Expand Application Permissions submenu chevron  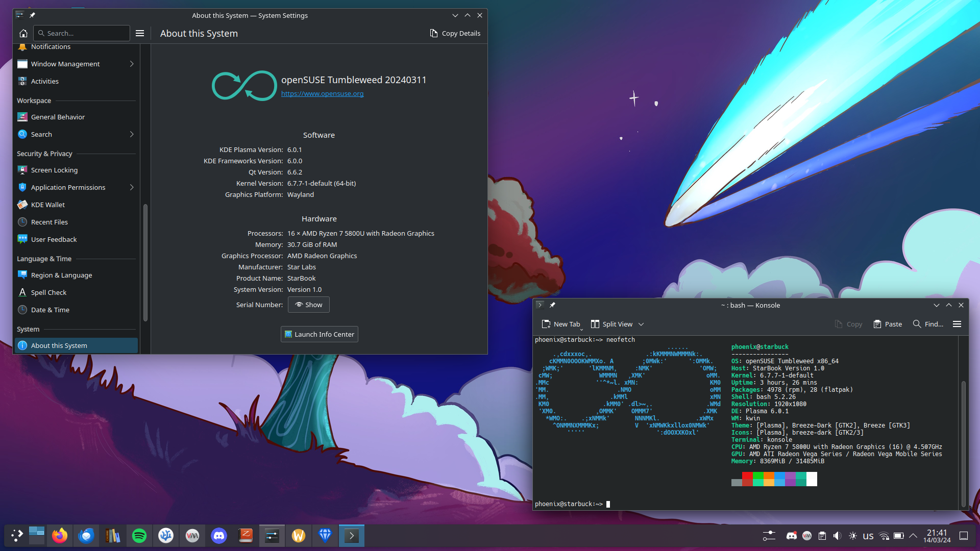click(x=132, y=187)
